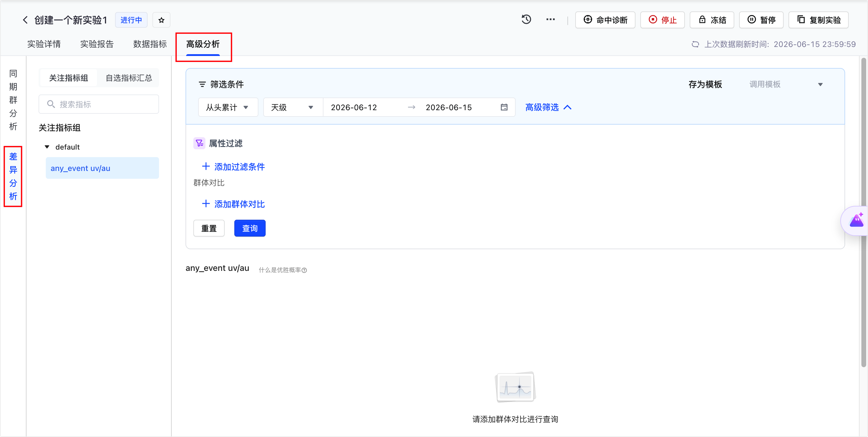Freeze the experiment with 冻结
This screenshot has width=868, height=437.
712,20
